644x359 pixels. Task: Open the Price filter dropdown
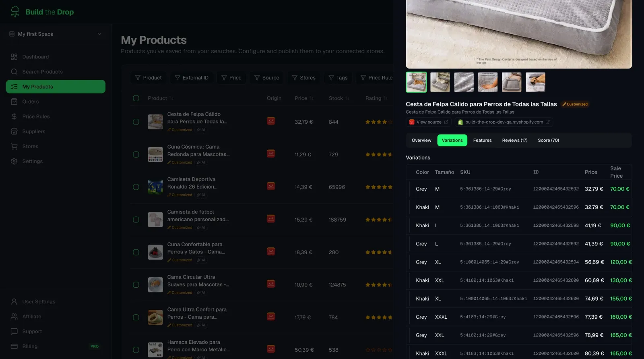point(231,78)
